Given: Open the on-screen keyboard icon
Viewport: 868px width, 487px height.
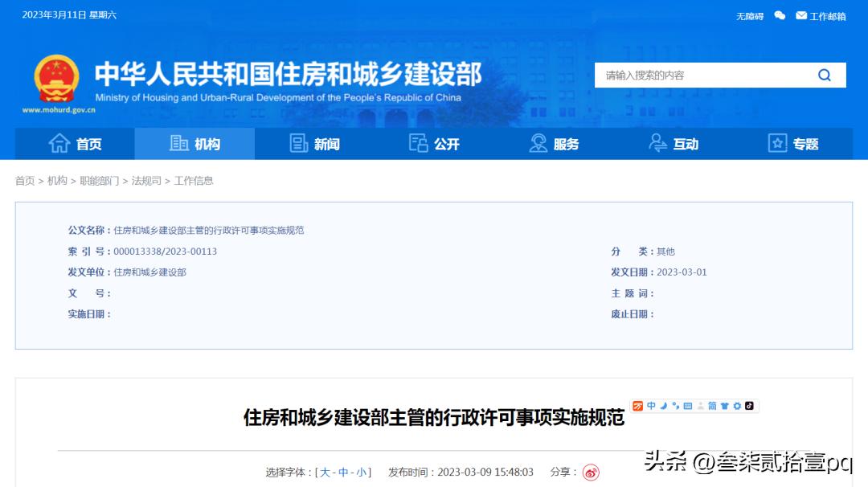Looking at the screenshot, I should pos(688,406).
